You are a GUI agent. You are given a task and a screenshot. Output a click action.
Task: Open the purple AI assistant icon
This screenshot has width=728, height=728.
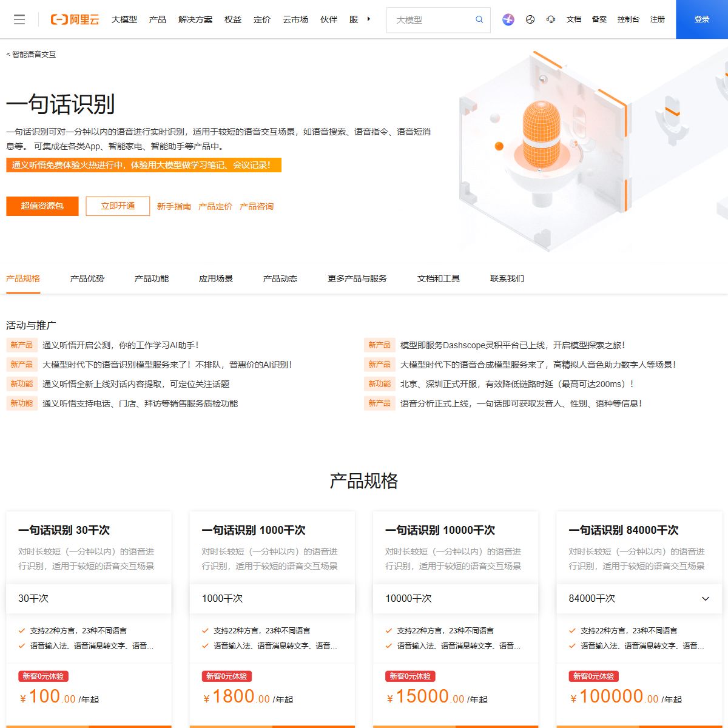pos(508,19)
